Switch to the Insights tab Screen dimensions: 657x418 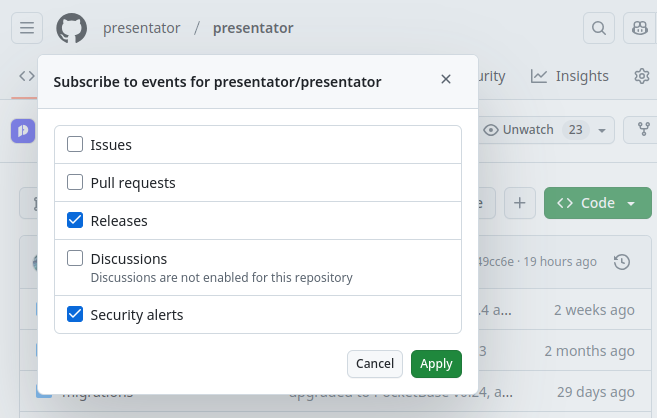pos(570,76)
